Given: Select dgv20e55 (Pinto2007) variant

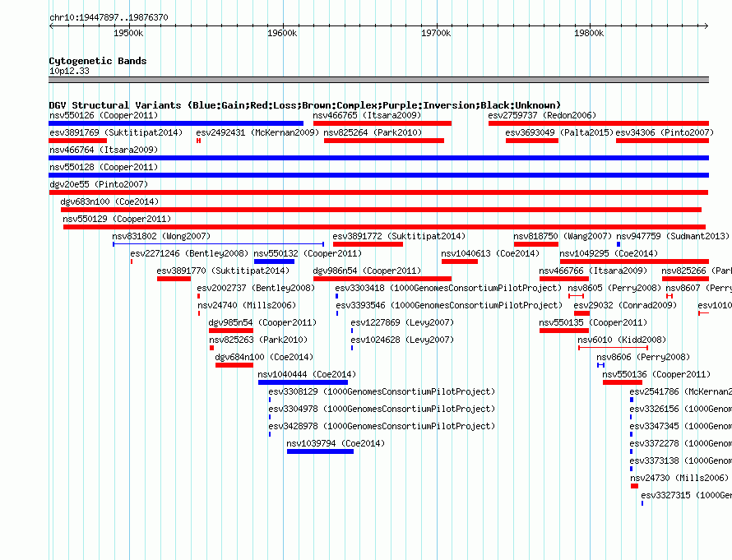Looking at the screenshot, I should tap(99, 184).
